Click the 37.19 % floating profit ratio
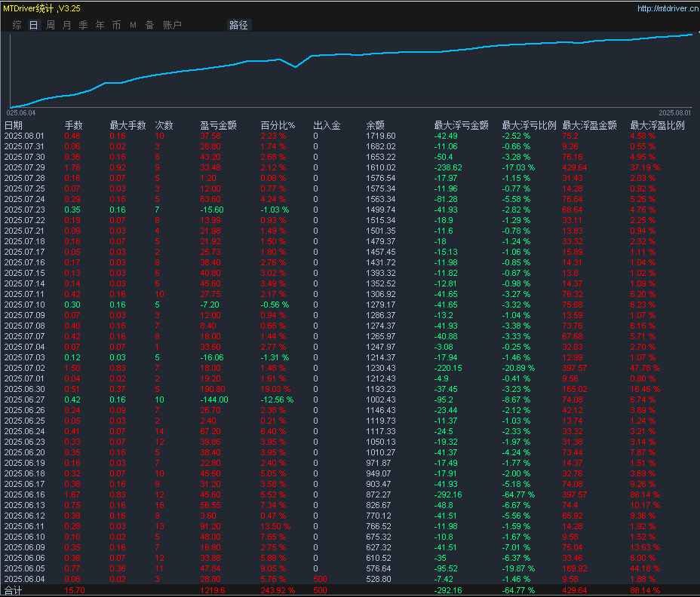This screenshot has width=700, height=597. 645,168
